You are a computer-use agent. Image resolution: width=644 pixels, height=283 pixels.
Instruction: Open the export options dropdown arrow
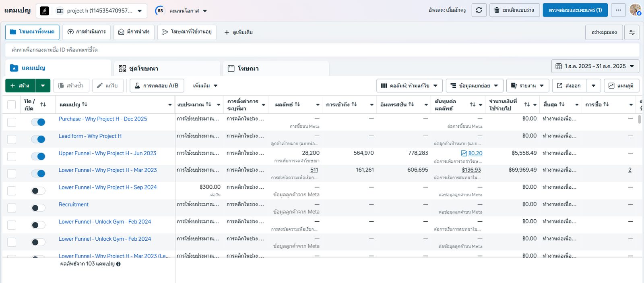pyautogui.click(x=593, y=85)
